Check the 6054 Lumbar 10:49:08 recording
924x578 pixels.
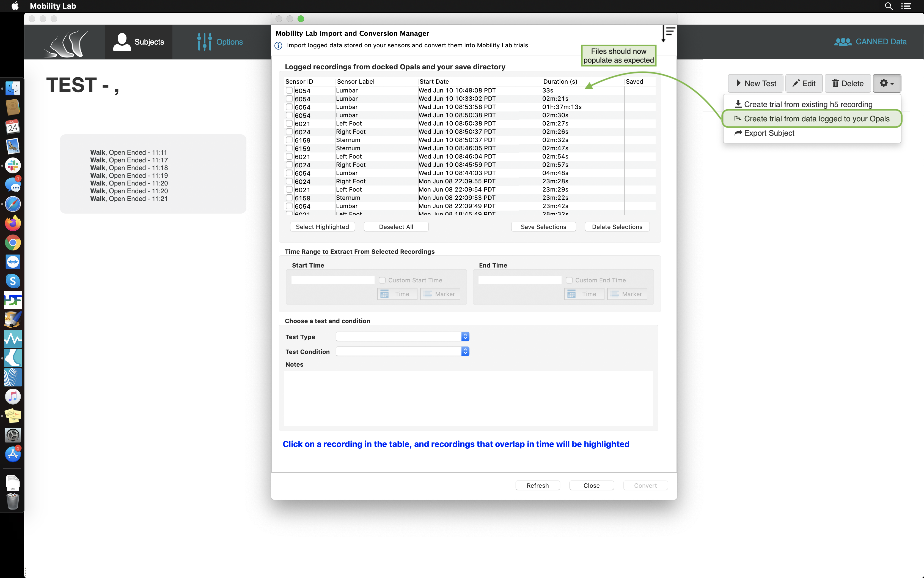tap(289, 91)
